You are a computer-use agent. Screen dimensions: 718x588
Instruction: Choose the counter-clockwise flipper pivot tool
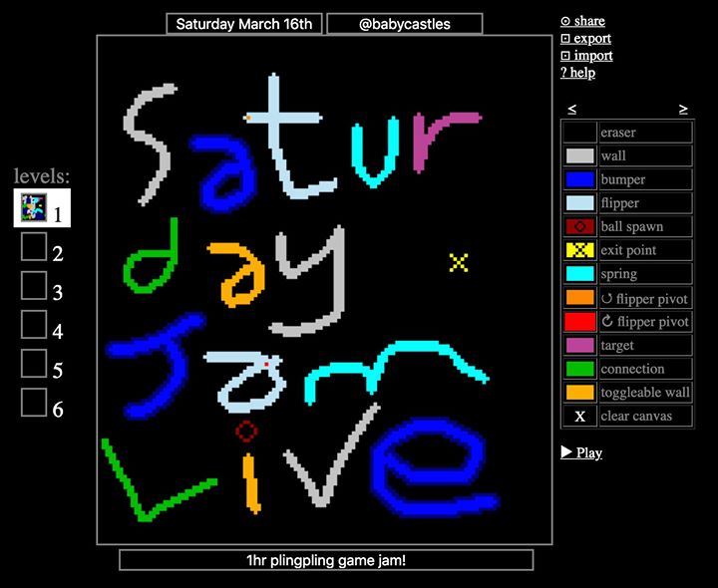pos(579,298)
